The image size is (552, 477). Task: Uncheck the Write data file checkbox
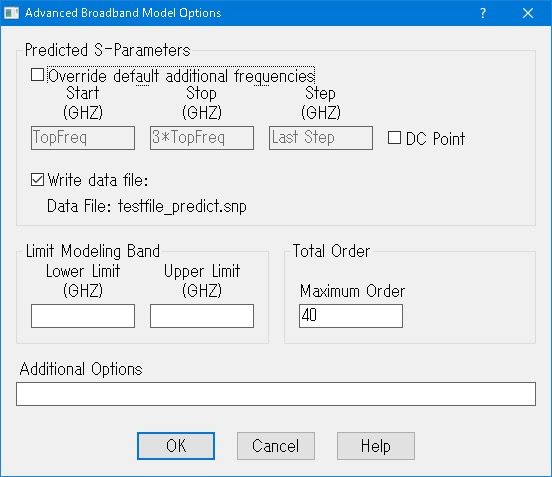click(x=37, y=180)
